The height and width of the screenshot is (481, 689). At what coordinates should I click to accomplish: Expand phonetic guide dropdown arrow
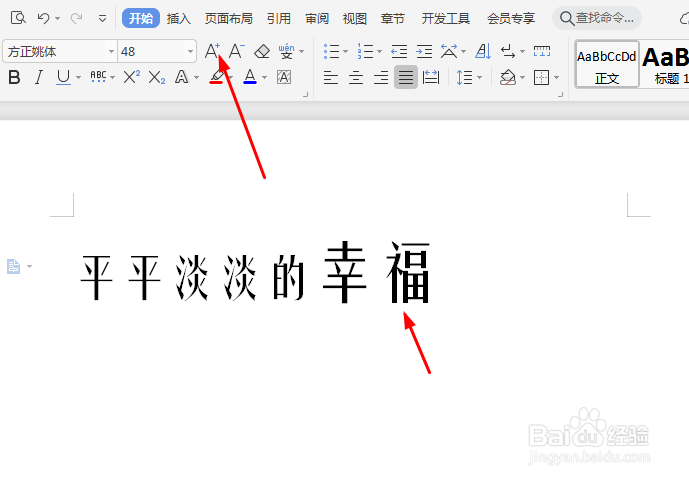click(301, 51)
